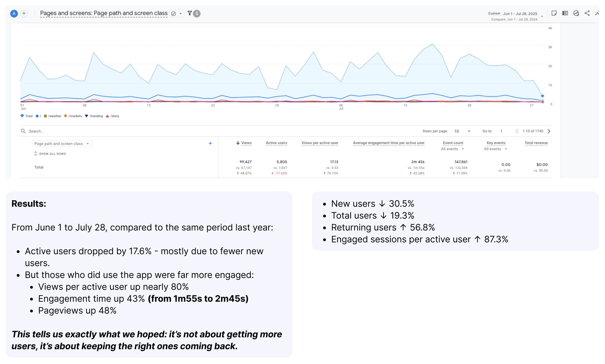Open the All events dropdown under Event count
The width and height of the screenshot is (605, 364).
coord(453,149)
